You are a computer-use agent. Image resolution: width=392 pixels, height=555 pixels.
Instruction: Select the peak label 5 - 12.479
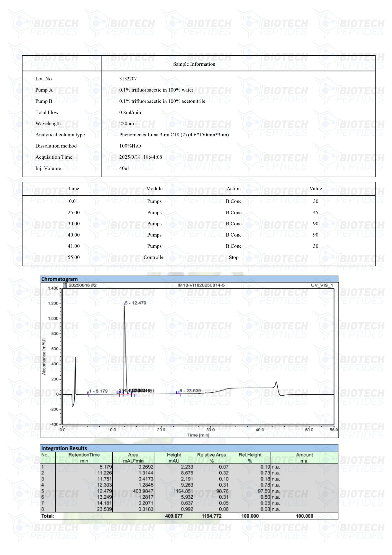[x=136, y=303]
